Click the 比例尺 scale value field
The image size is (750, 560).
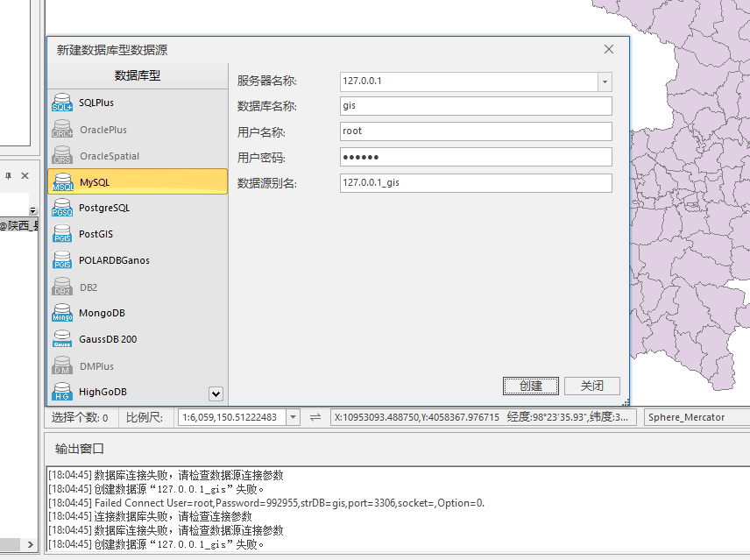coord(232,417)
